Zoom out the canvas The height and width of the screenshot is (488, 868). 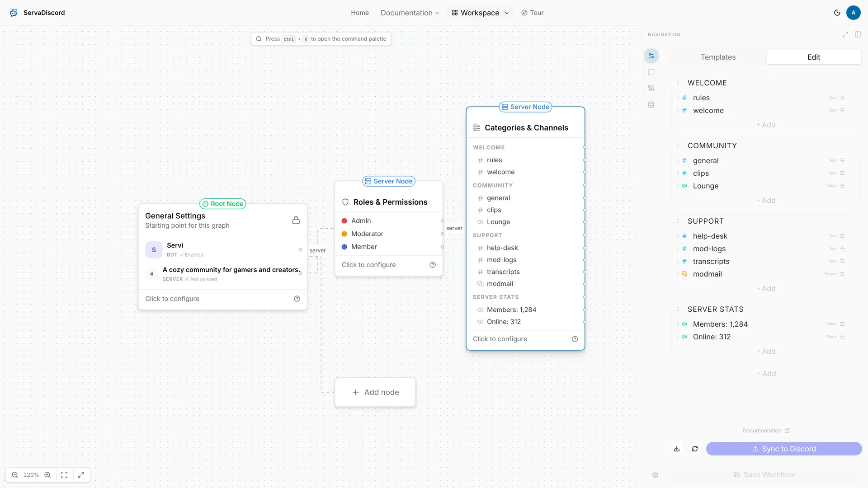click(15, 475)
